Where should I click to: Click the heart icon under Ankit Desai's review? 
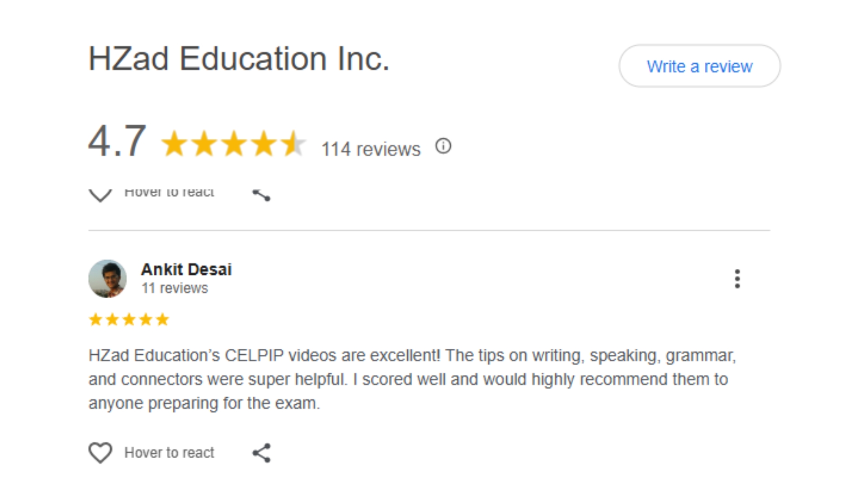point(100,452)
